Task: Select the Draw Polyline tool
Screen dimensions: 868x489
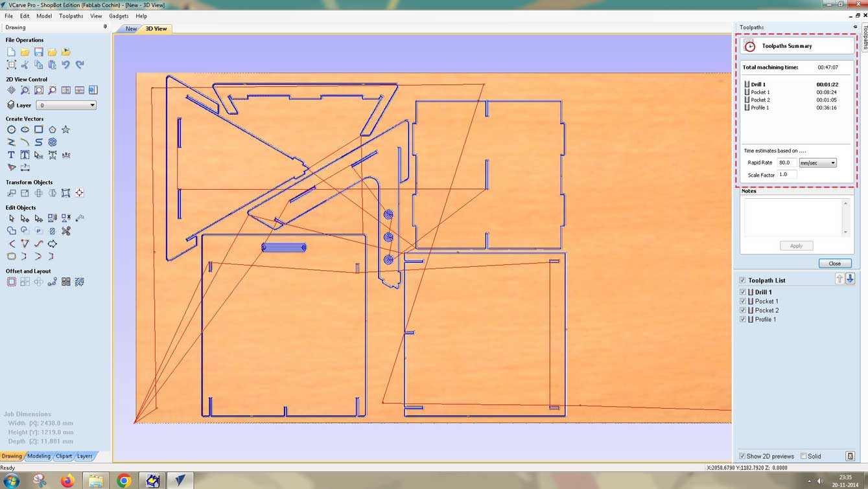Action: (x=11, y=142)
